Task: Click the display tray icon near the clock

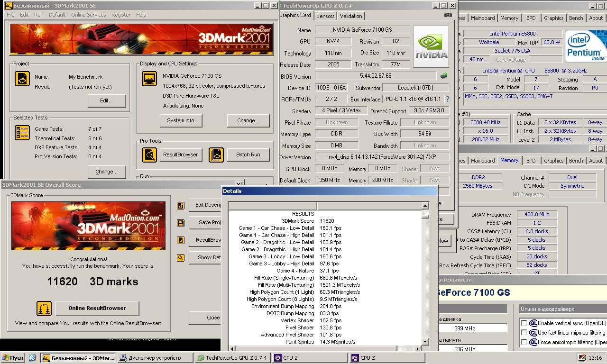Action: [x=582, y=358]
